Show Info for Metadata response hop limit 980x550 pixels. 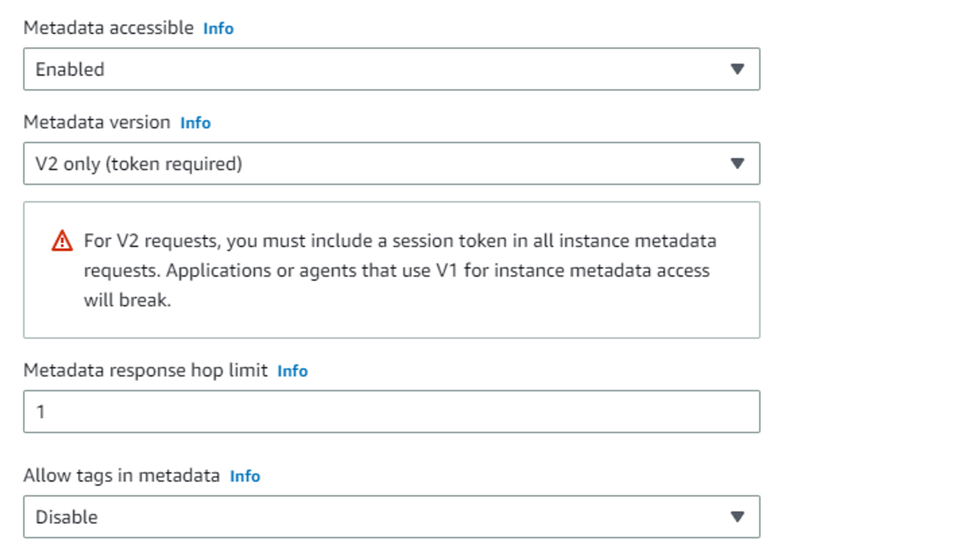[x=293, y=371]
